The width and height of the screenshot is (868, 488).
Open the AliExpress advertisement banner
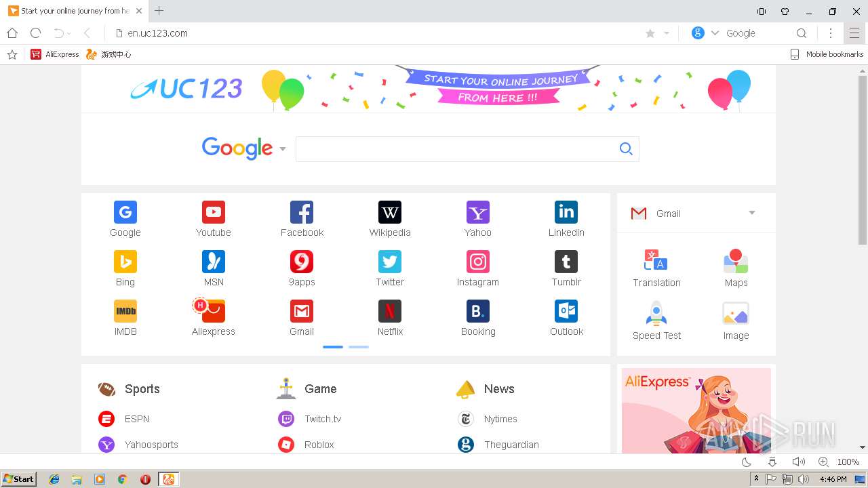[x=696, y=411]
